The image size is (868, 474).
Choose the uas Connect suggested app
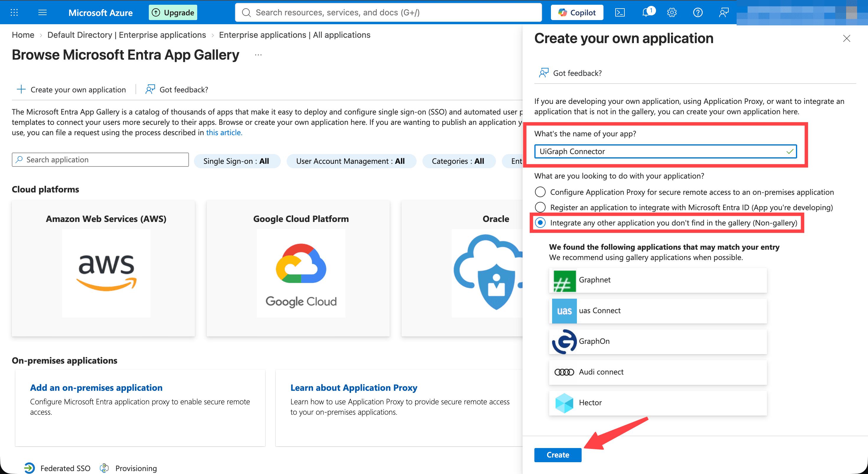(658, 311)
